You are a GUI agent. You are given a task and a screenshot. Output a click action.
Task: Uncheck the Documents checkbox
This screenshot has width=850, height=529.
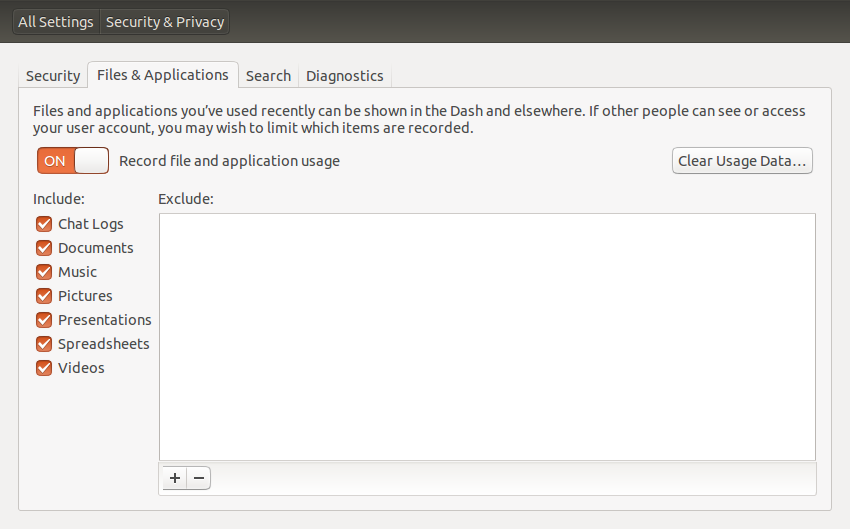coord(44,248)
